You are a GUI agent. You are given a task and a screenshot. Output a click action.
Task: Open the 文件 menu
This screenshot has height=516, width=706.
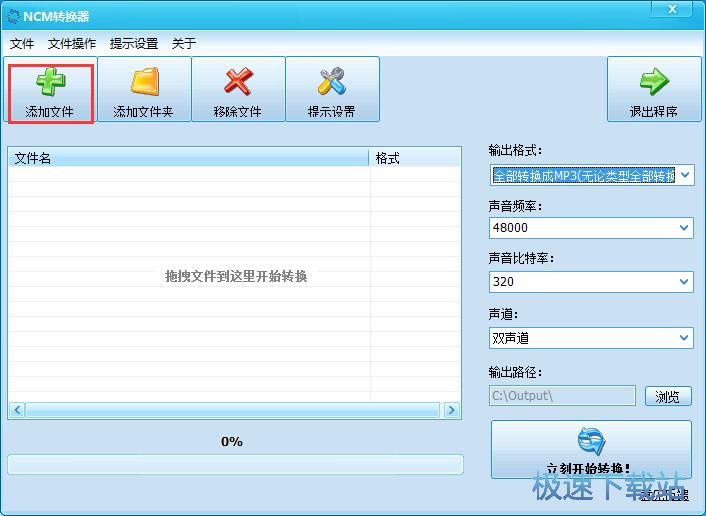point(22,44)
